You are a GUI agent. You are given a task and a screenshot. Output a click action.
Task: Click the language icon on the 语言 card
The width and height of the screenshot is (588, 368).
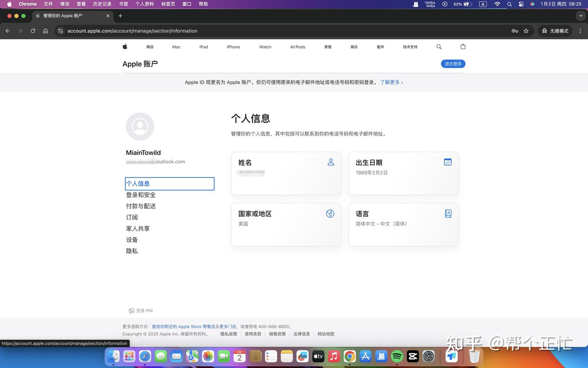tap(448, 213)
